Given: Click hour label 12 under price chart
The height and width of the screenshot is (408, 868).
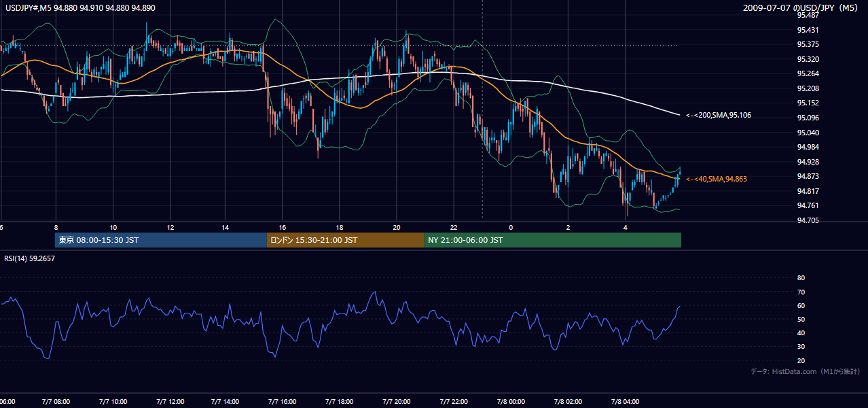Looking at the screenshot, I should (x=170, y=227).
